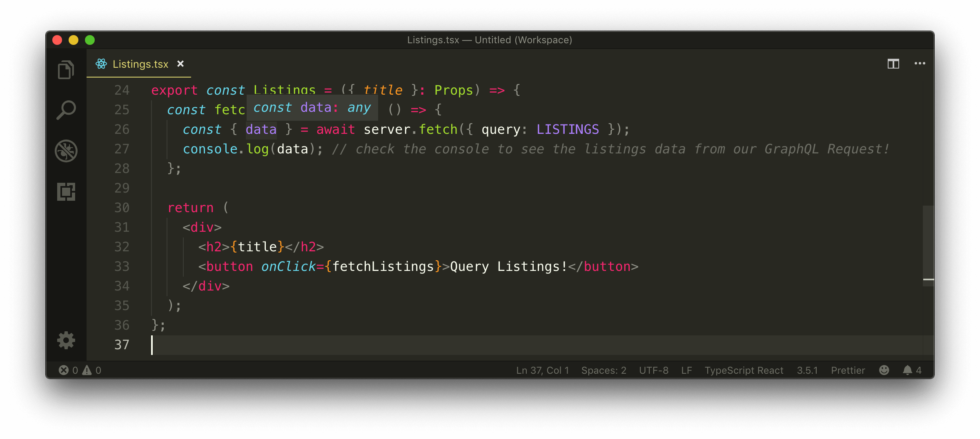This screenshot has height=439, width=980.
Task: Close the Listings.tsx tab
Action: point(180,64)
